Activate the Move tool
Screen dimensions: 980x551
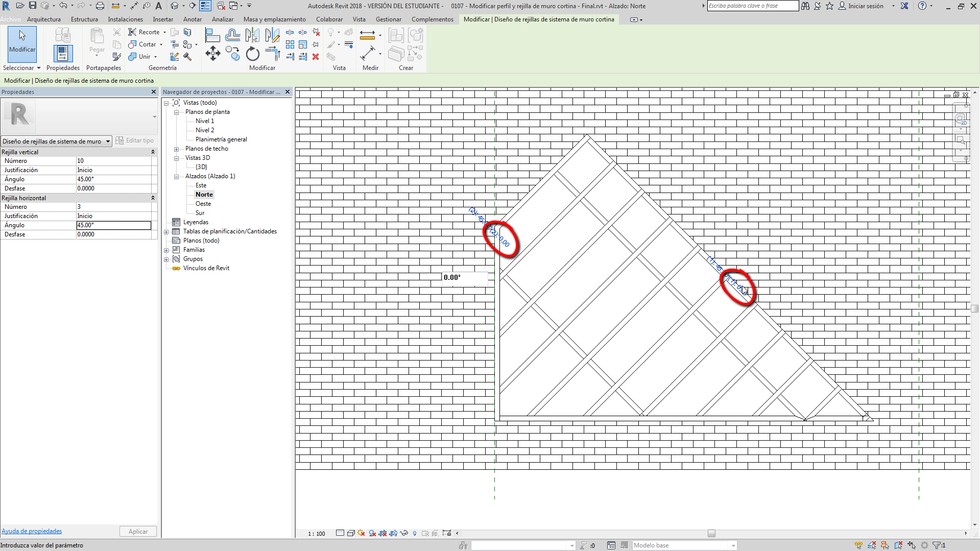[x=212, y=53]
